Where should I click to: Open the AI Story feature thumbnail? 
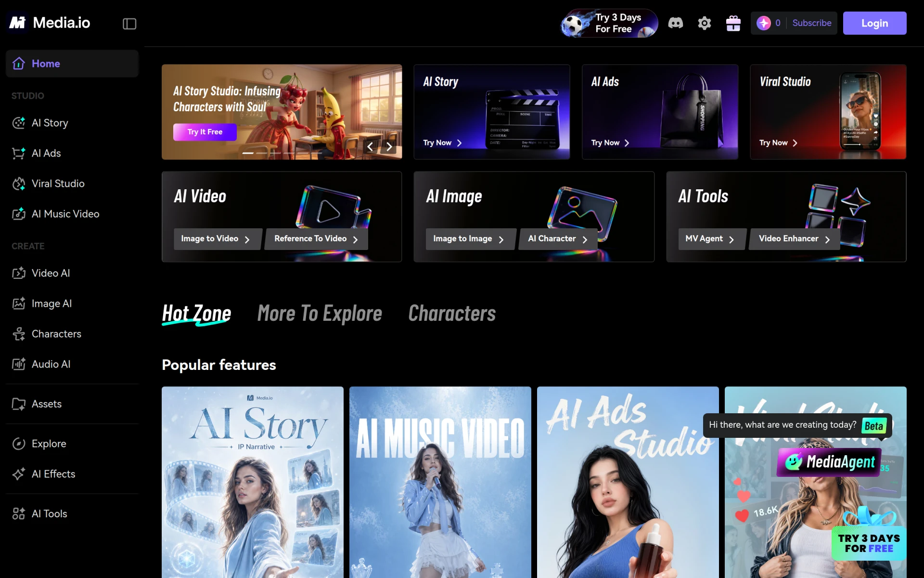(253, 482)
